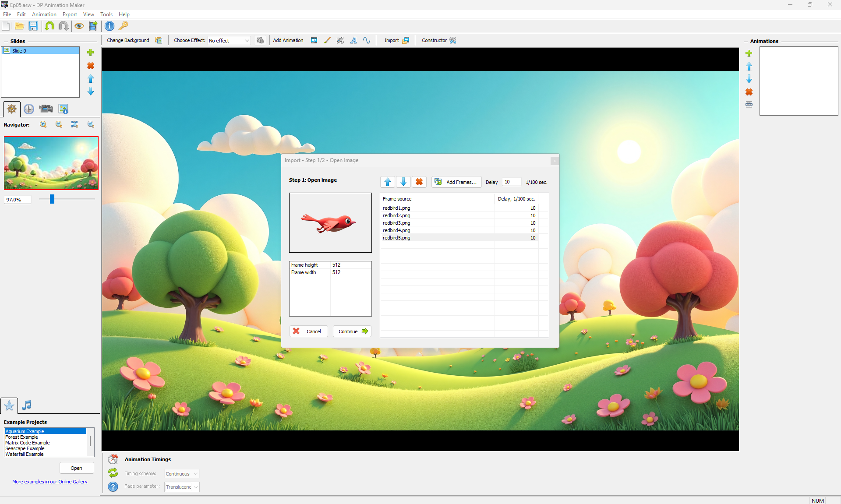Open the Export menu
The width and height of the screenshot is (841, 504).
(x=70, y=14)
